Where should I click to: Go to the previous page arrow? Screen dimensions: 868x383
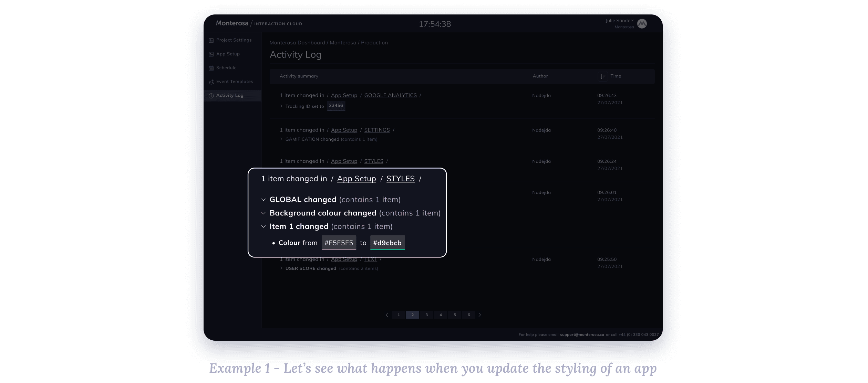click(387, 315)
